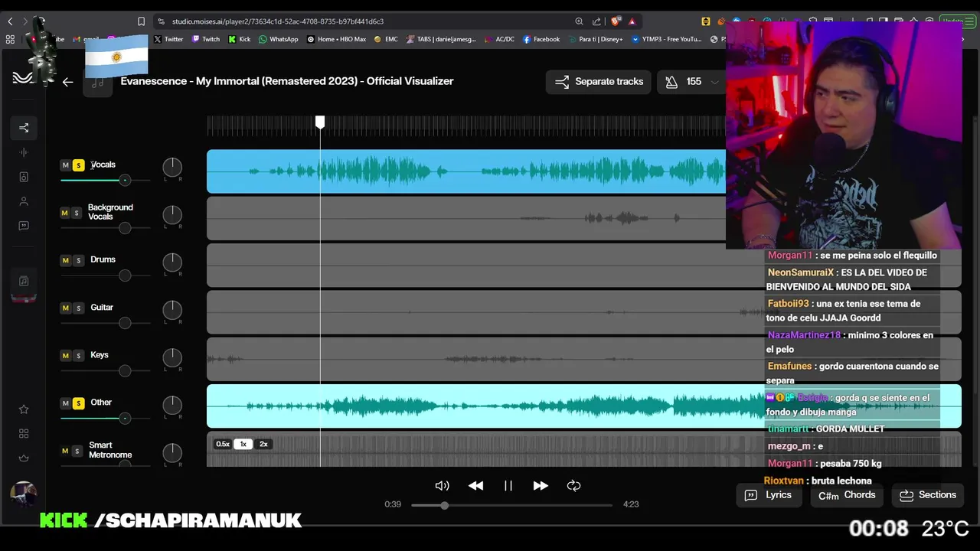Open the mixer icon in left sidebar
The image size is (980, 551).
(x=24, y=128)
